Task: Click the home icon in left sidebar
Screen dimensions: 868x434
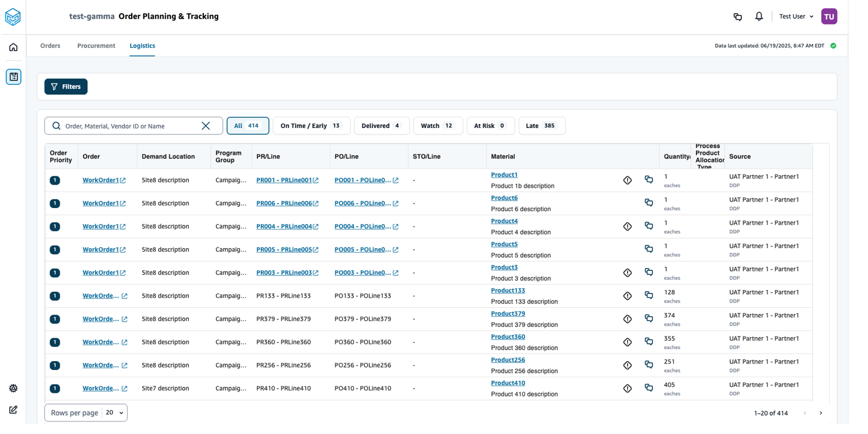Action: tap(13, 47)
